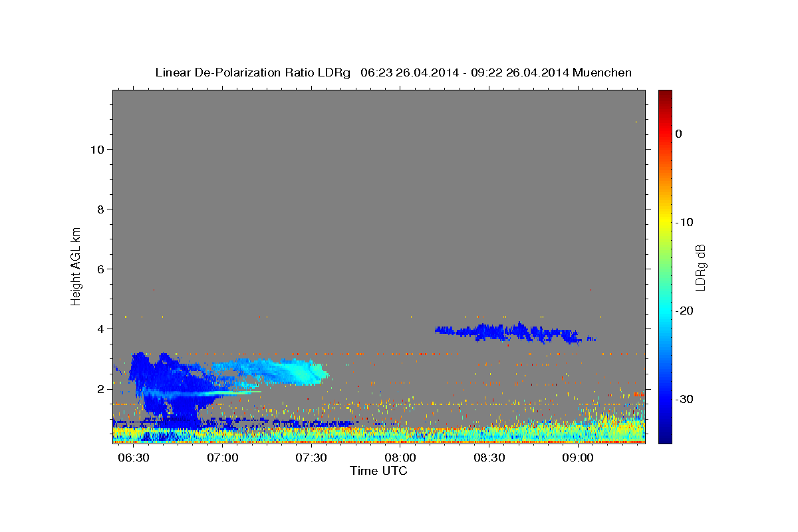The width and height of the screenshot is (798, 532).
Task: Click the plot title "Linear De-Polarization Ratio LDRg"
Action: pos(252,72)
